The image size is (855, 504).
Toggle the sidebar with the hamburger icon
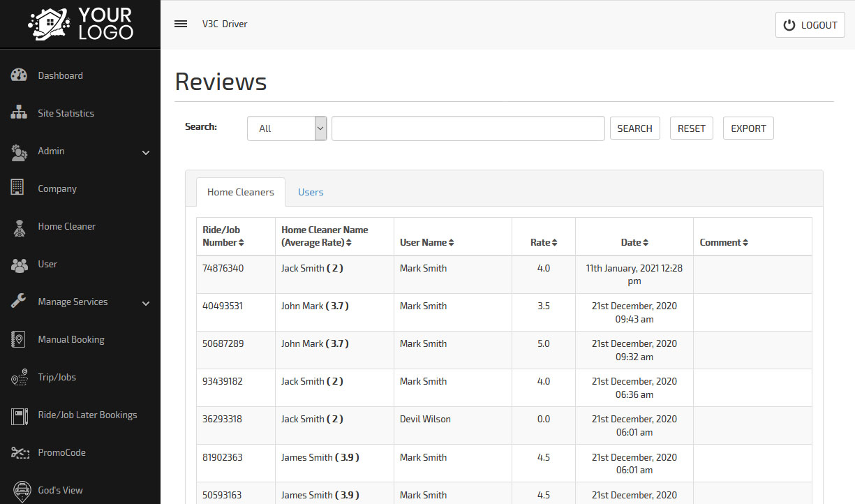coord(181,24)
